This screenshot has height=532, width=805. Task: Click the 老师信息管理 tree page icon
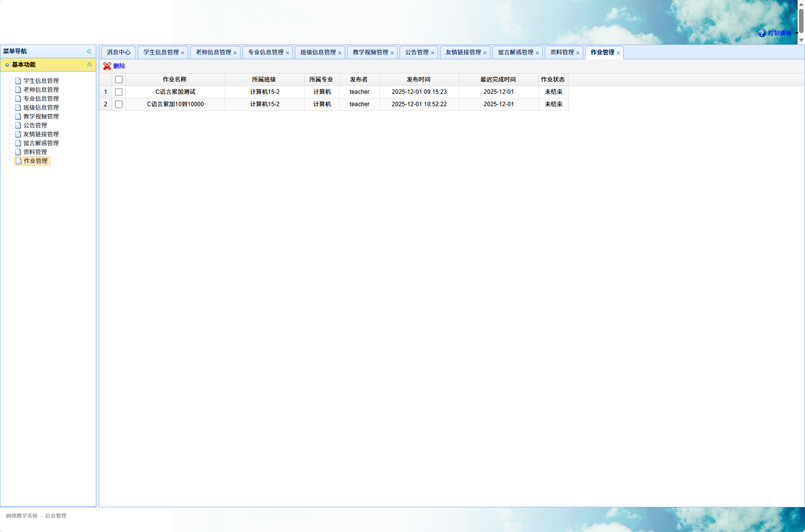[x=18, y=90]
